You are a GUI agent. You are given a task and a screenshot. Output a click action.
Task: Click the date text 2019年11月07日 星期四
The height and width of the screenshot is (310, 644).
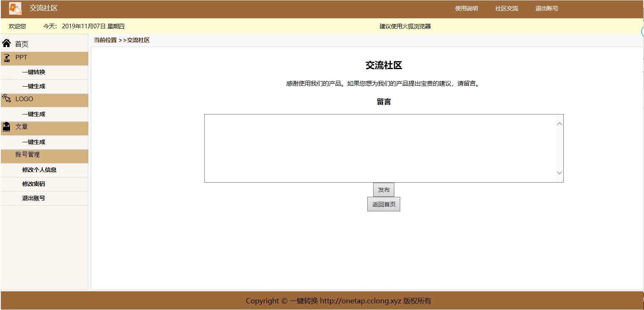click(93, 26)
